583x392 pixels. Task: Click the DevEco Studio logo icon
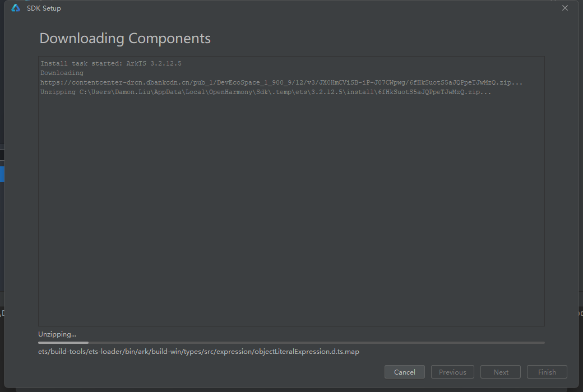pyautogui.click(x=16, y=8)
